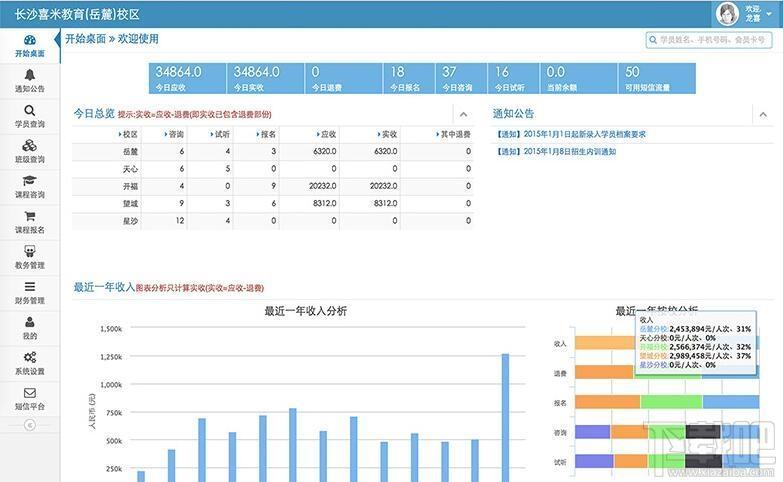Click the 开始桌面 breadcrumb link
Image resolution: width=783 pixels, height=482 pixels.
pos(85,39)
